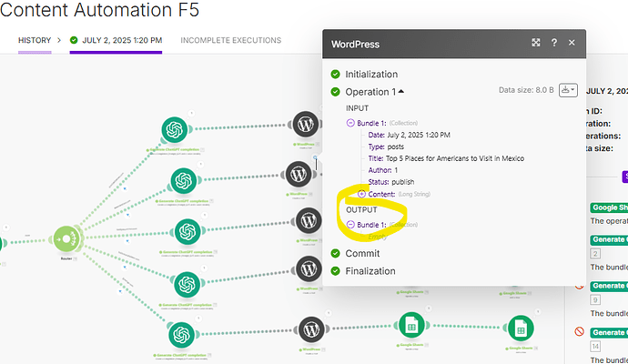Select the JULY 2, 2025 1:20 PM tab
This screenshot has height=364, width=628.
[x=116, y=40]
